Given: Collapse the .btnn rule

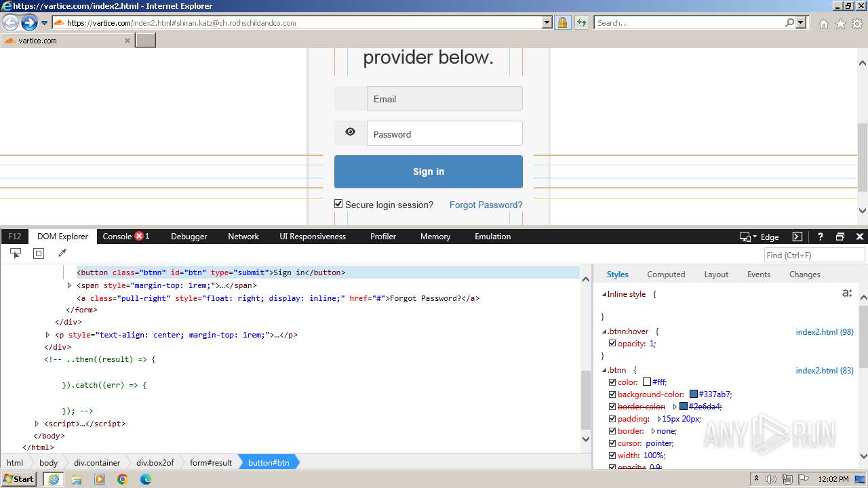Looking at the screenshot, I should [x=604, y=370].
